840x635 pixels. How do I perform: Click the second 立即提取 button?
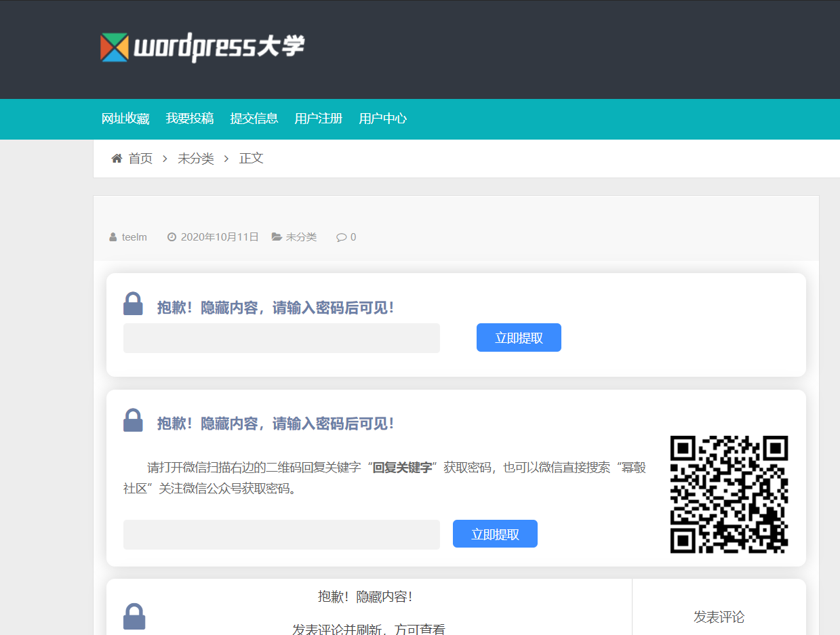click(x=494, y=533)
